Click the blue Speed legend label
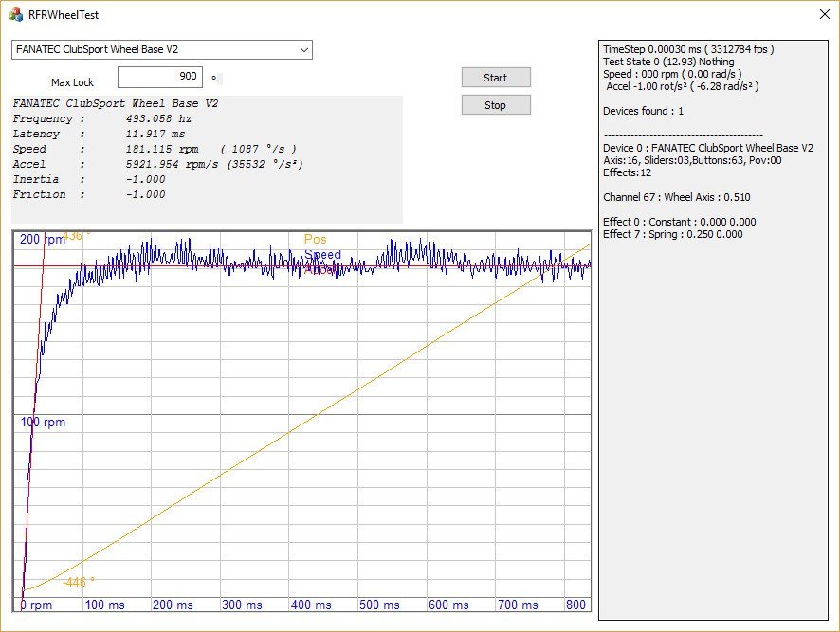The image size is (840, 632). pyautogui.click(x=322, y=255)
